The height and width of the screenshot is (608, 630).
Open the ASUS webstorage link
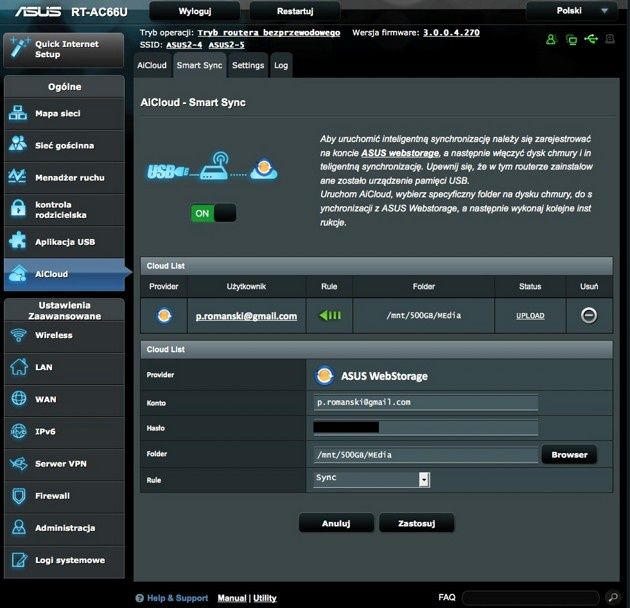point(400,153)
